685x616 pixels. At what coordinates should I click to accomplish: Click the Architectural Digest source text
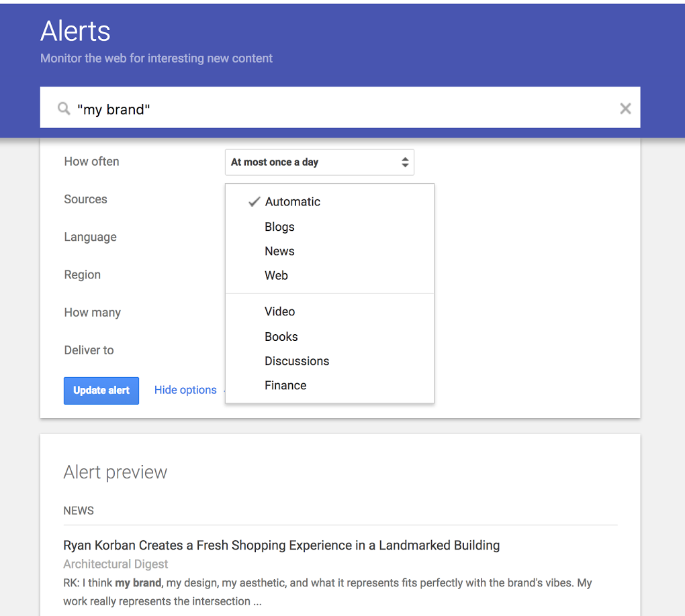click(116, 564)
